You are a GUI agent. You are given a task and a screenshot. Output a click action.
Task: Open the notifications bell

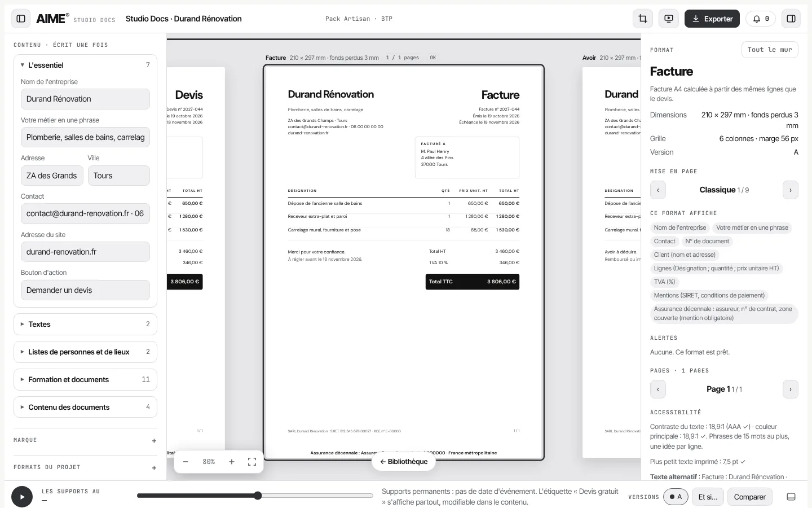click(761, 19)
